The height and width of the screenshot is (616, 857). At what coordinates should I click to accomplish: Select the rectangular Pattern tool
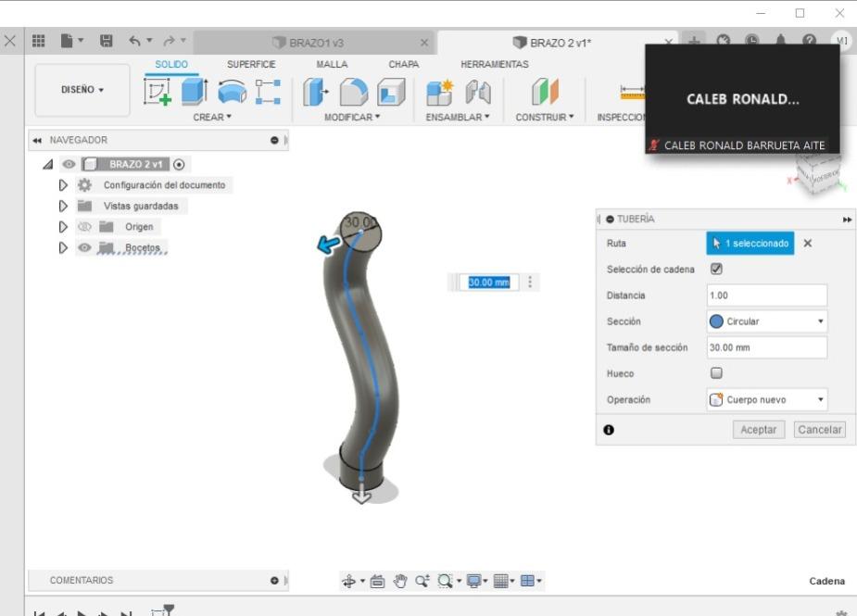[268, 92]
